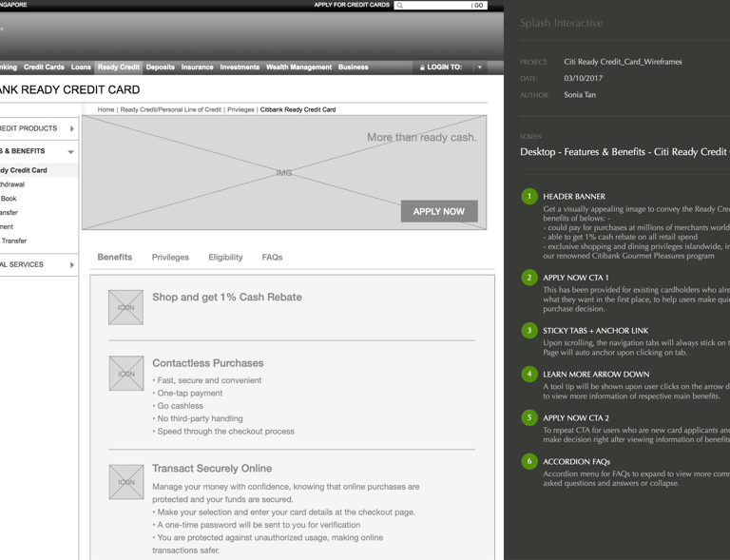Click project name Citi Ready Credit_Card_Wireframes
The height and width of the screenshot is (560, 730).
click(623, 62)
